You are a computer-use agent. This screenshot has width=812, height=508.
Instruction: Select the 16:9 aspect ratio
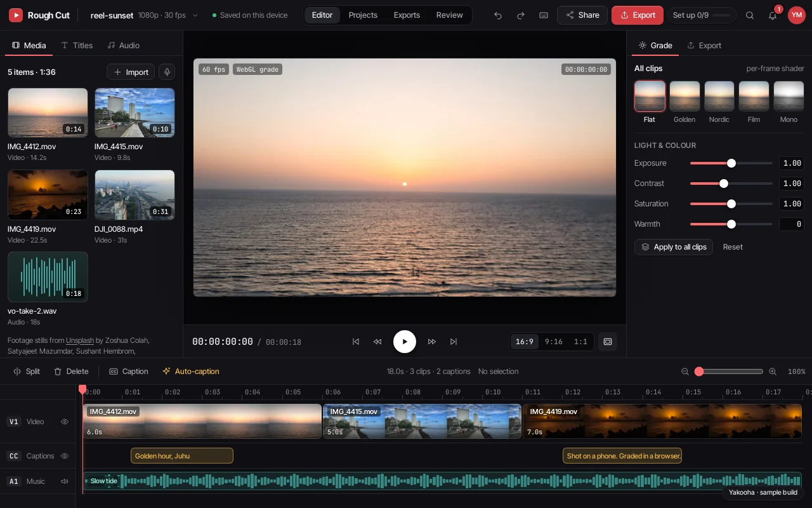click(525, 342)
